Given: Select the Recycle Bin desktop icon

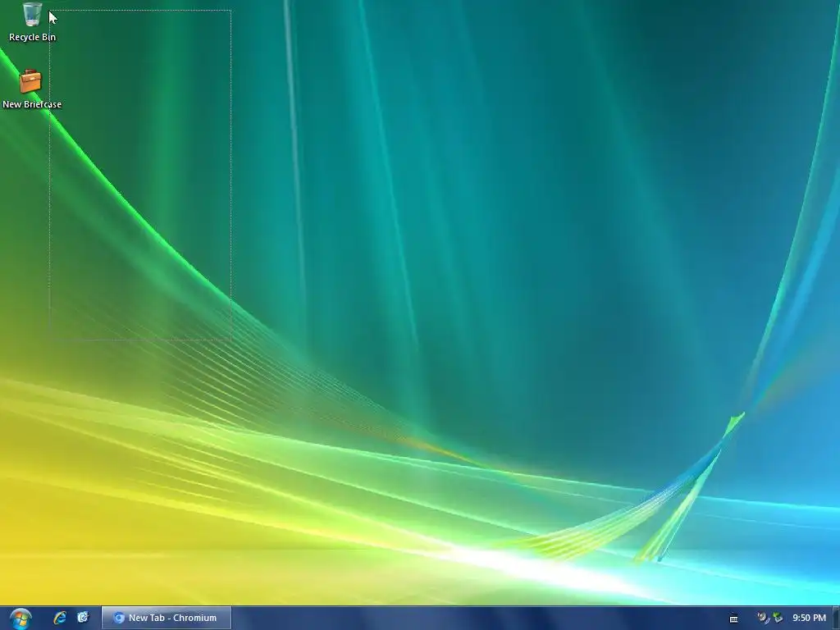Looking at the screenshot, I should [x=32, y=21].
